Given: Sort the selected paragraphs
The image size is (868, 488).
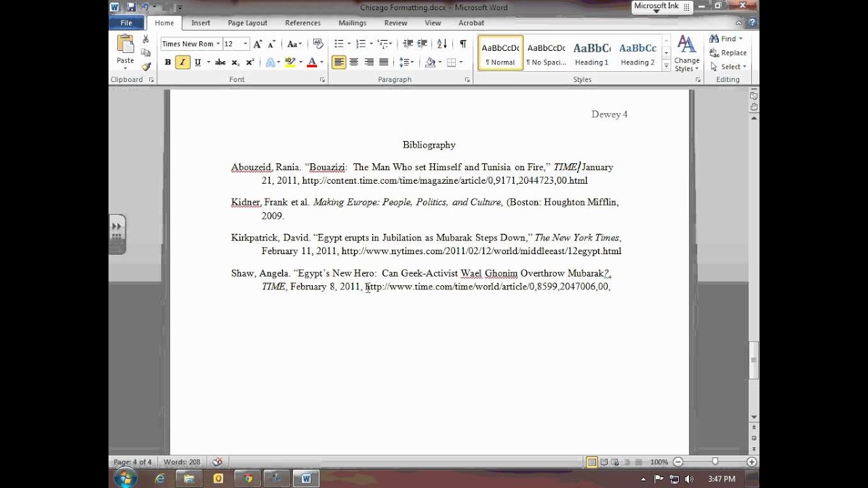Looking at the screenshot, I should (x=442, y=44).
